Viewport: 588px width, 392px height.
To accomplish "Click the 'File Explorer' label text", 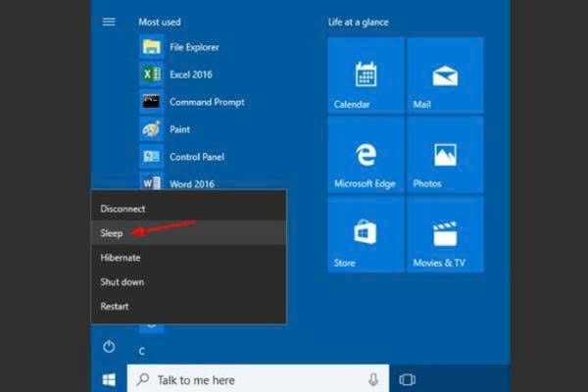I will tap(194, 47).
